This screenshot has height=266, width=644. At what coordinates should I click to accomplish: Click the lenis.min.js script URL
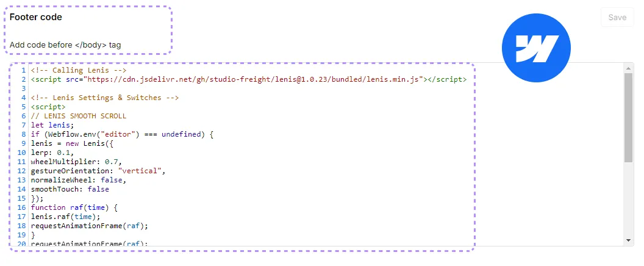click(x=255, y=79)
